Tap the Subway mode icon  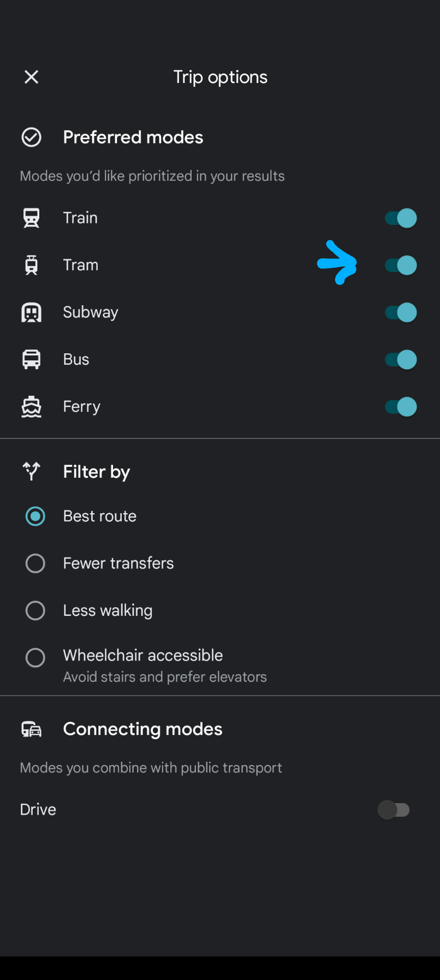pyautogui.click(x=31, y=312)
